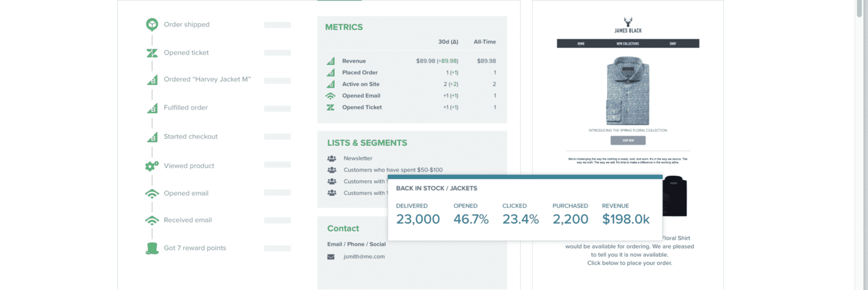The height and width of the screenshot is (290, 868).
Task: Click the group icon next to Newsletter
Action: click(331, 159)
